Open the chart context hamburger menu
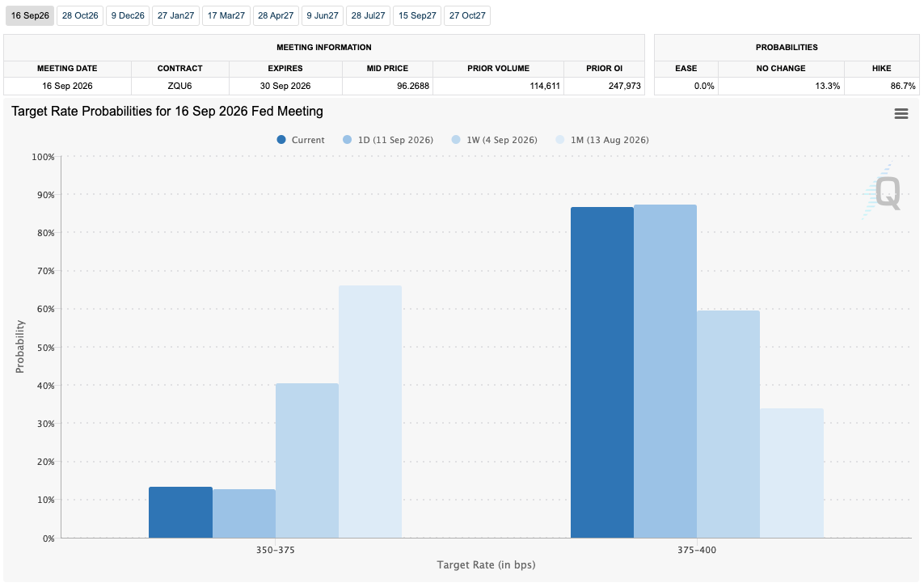Viewport: 924px width, 583px height. coord(901,114)
